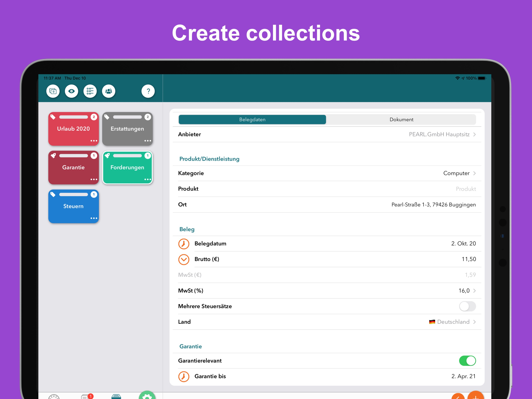
Task: Tap the tag icon on Erstattungen card
Action: (x=107, y=117)
